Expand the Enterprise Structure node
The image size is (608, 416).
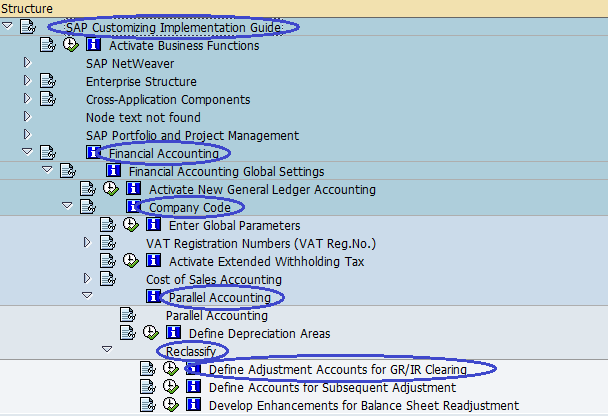pyautogui.click(x=27, y=80)
